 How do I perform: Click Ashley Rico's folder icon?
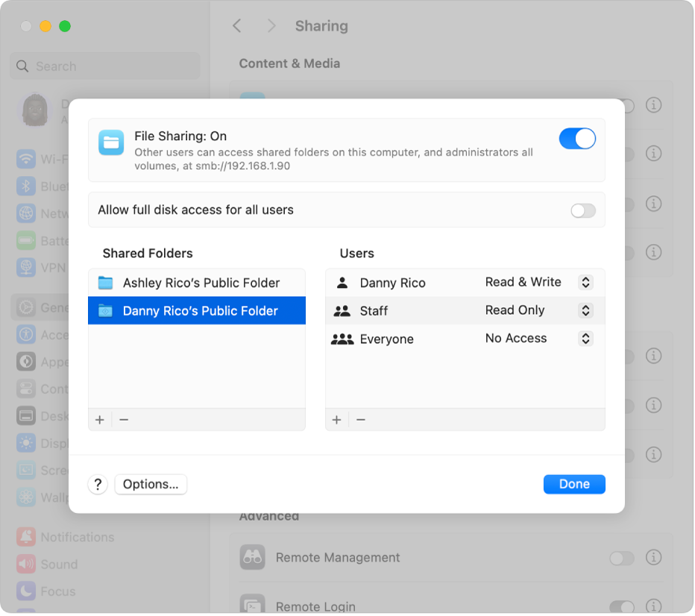105,283
